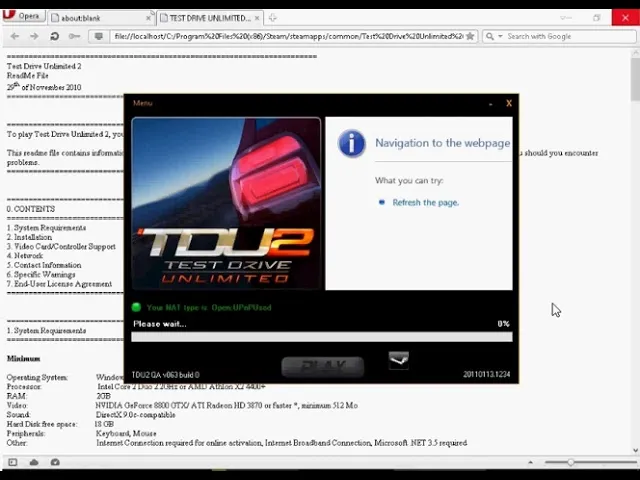Click 'Please wait...' status text
The image size is (640, 480).
pyautogui.click(x=160, y=324)
